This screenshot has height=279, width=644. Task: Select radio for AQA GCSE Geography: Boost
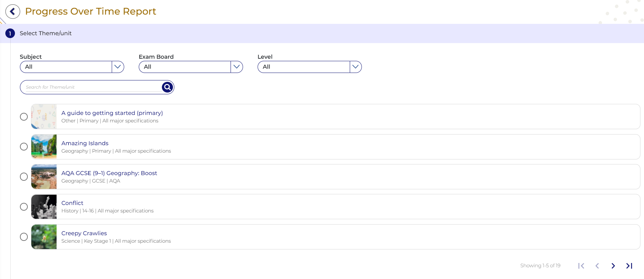[x=24, y=177]
